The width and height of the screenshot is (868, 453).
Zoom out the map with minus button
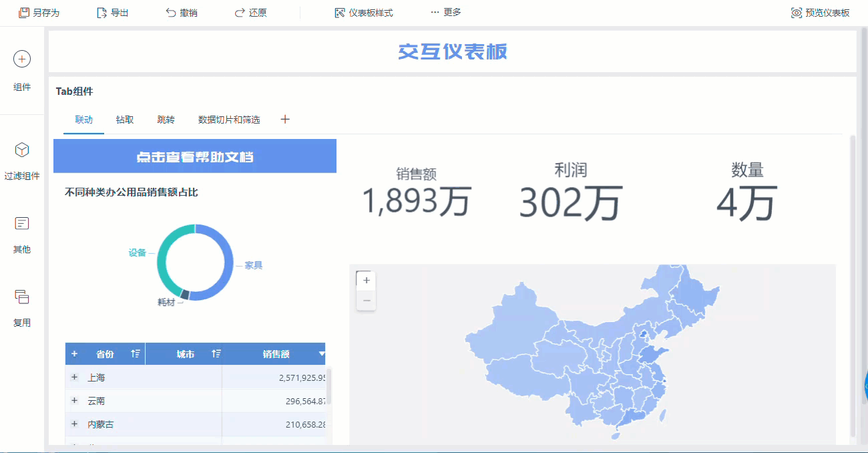367,300
